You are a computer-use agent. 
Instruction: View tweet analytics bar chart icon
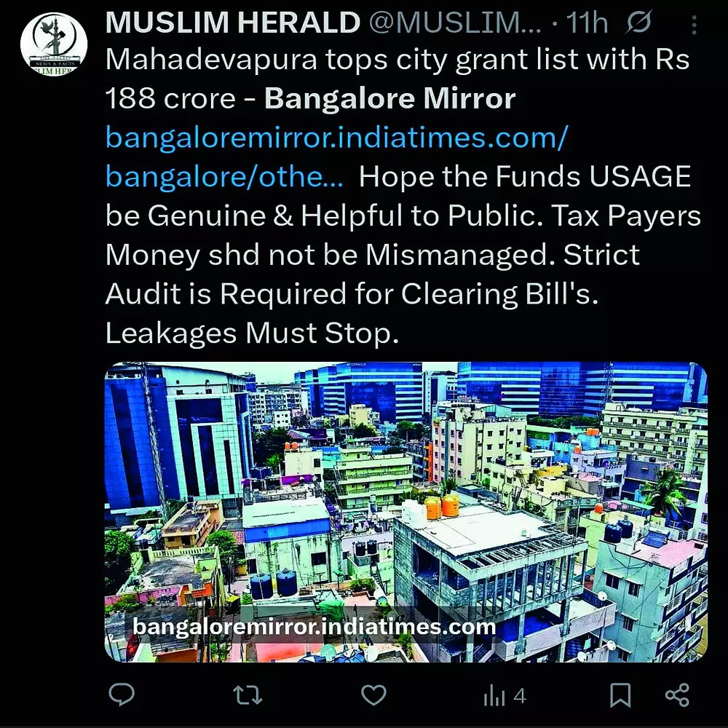click(494, 697)
